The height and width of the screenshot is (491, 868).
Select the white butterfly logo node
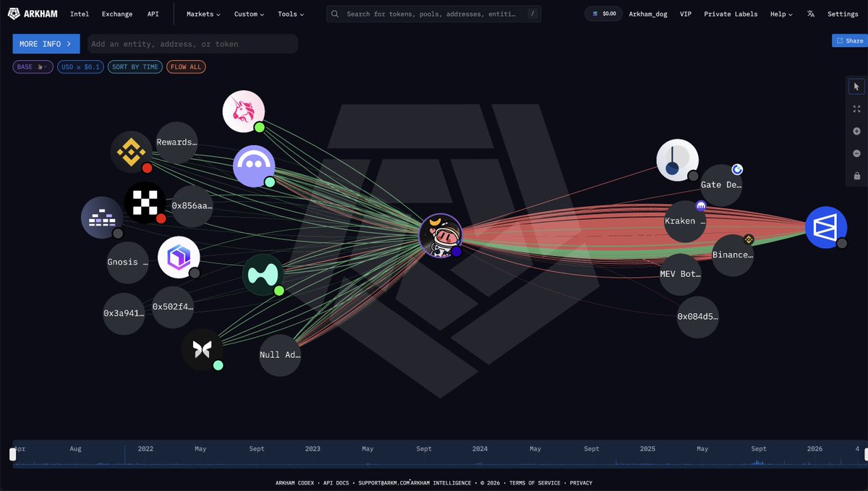pos(202,350)
